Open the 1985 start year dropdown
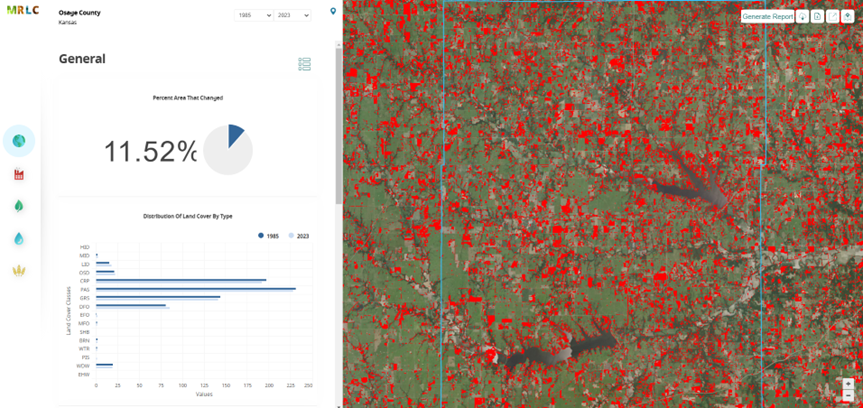 (254, 15)
